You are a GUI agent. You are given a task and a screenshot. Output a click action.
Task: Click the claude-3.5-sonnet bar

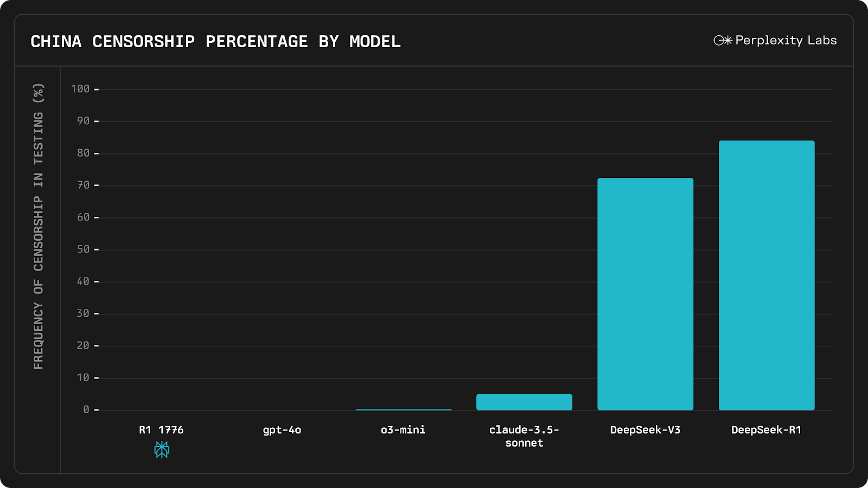(x=524, y=402)
